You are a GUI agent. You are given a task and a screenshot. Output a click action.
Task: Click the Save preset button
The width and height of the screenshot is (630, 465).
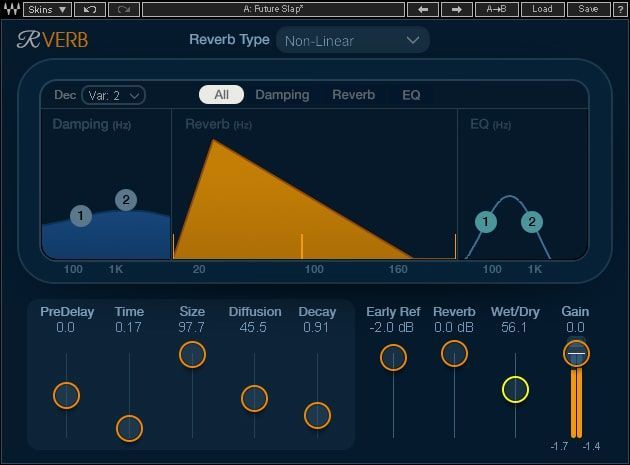[588, 9]
